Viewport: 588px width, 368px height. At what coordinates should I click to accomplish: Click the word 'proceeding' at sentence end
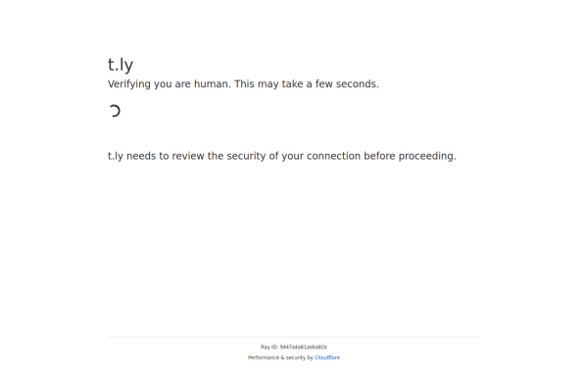tap(427, 156)
